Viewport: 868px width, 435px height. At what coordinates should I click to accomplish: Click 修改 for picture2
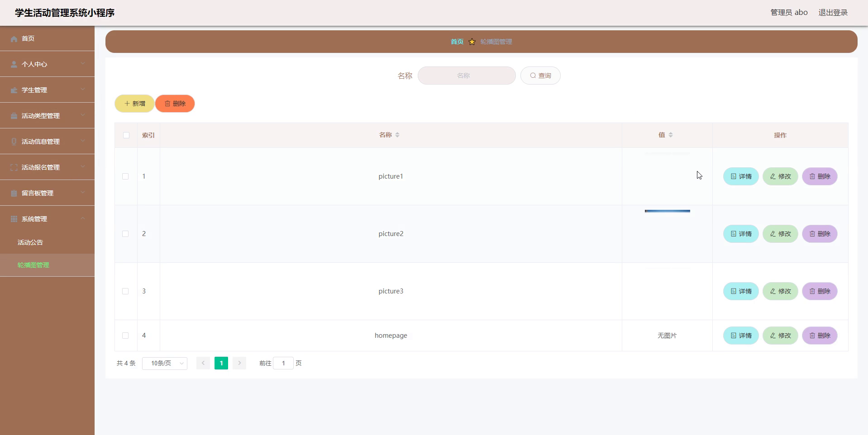coord(780,234)
